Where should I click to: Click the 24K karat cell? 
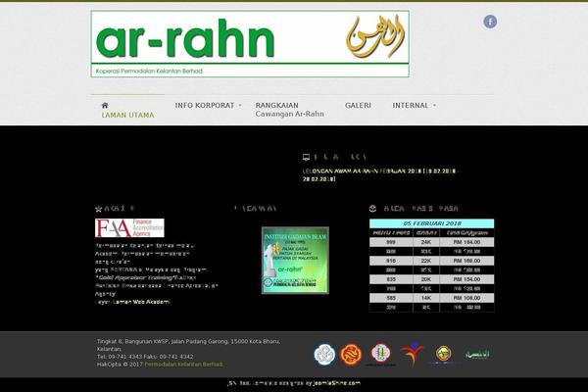point(426,242)
